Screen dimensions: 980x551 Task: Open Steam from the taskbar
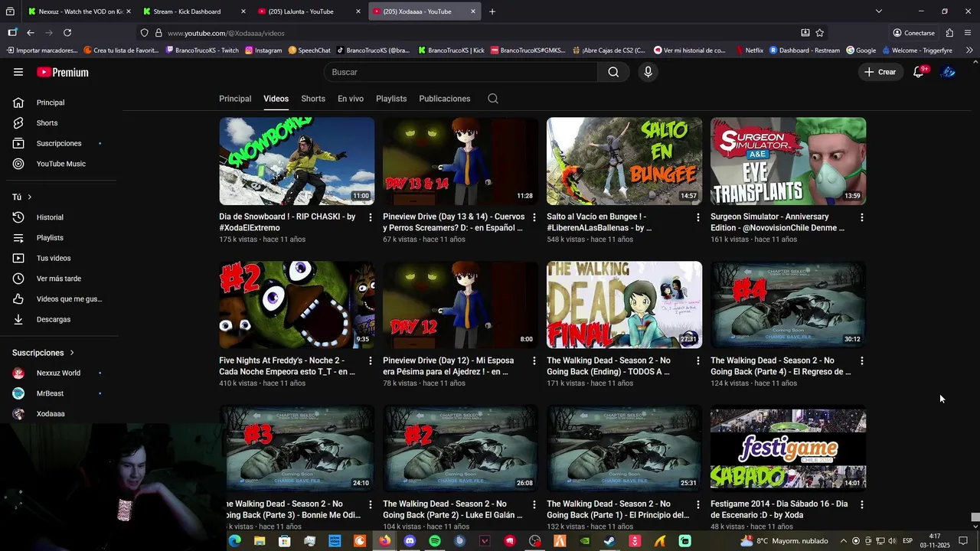pos(609,541)
